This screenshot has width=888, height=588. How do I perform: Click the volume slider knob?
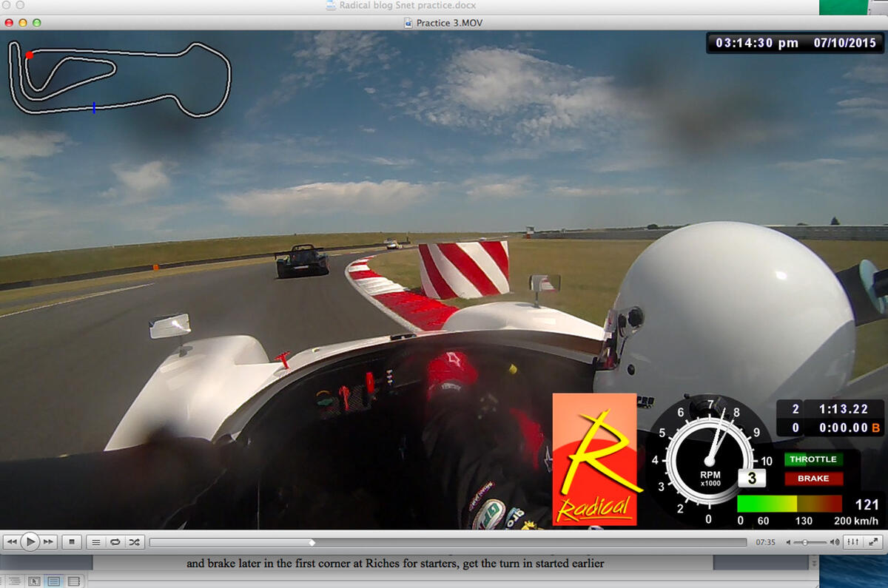[805, 542]
